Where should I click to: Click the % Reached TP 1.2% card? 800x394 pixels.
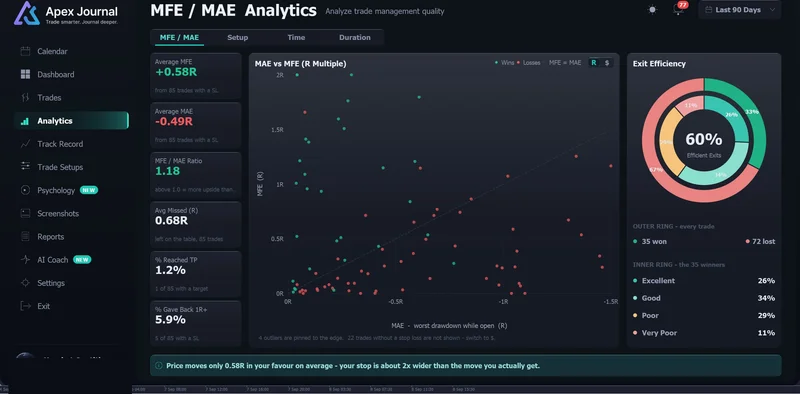(196, 274)
